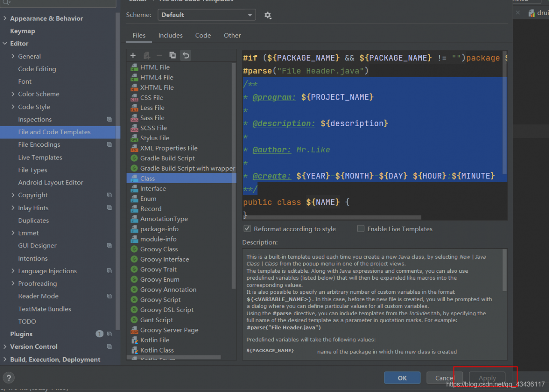This screenshot has height=392, width=549.
Task: Select the HTML File template
Action: (x=155, y=67)
